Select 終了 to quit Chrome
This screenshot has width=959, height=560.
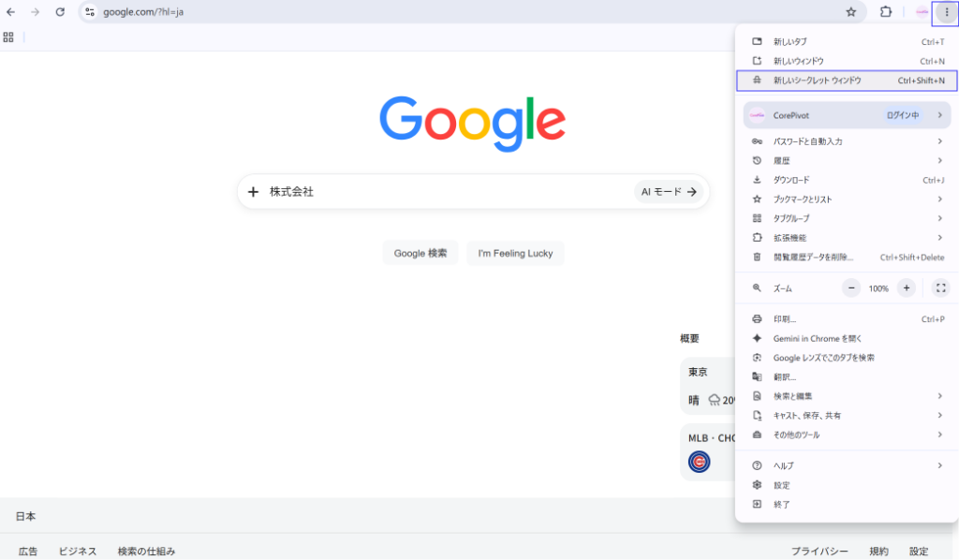[x=847, y=505]
